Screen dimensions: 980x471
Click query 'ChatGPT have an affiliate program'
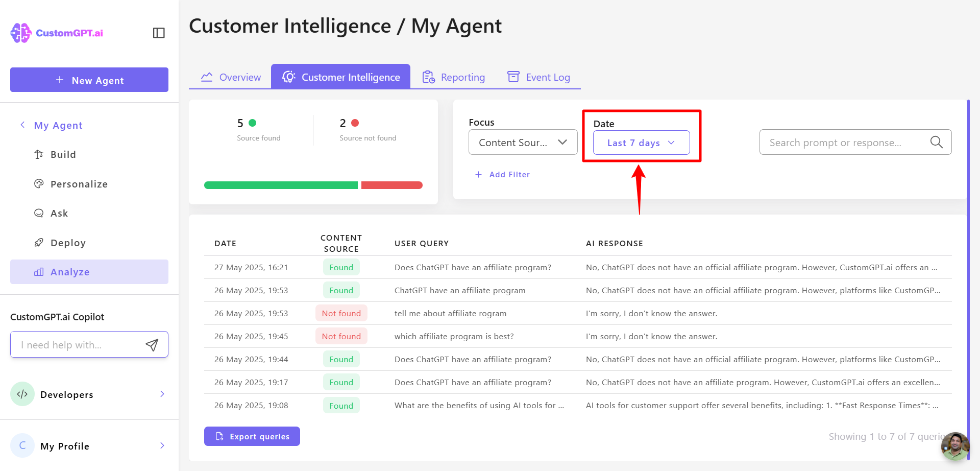(460, 290)
